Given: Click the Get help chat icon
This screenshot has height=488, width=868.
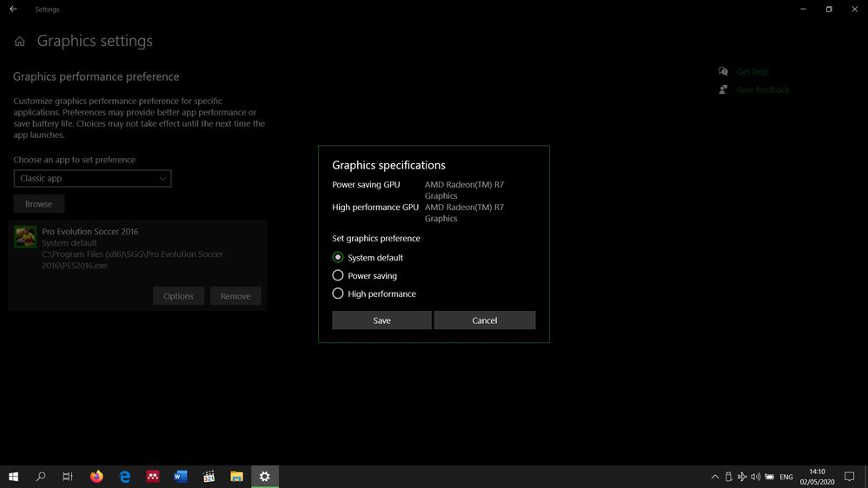Looking at the screenshot, I should (723, 71).
